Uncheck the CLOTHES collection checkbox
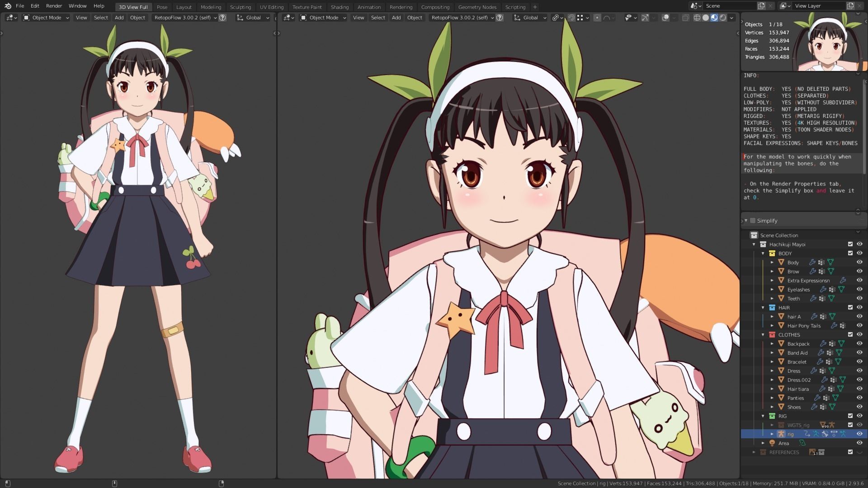Screen dimensions: 868x488 pyautogui.click(x=850, y=334)
